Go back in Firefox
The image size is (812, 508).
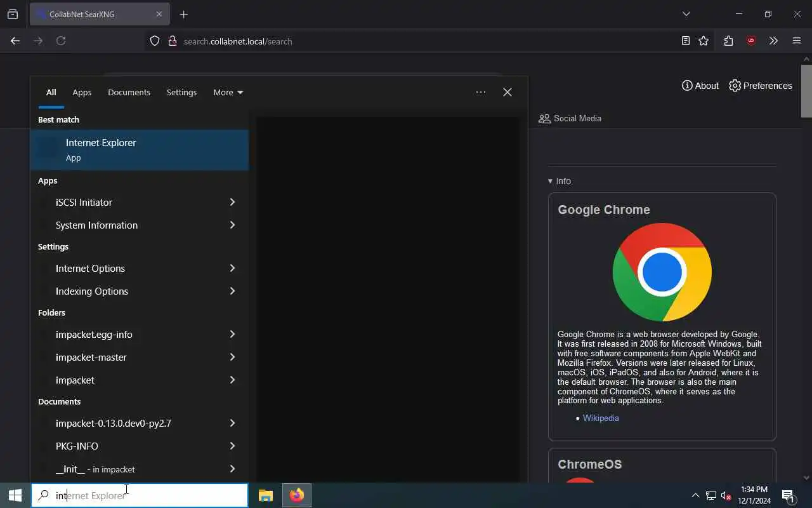(15, 41)
